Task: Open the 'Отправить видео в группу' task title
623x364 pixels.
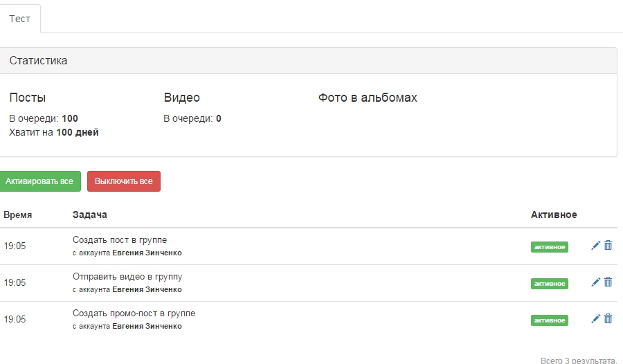Action: (x=127, y=277)
